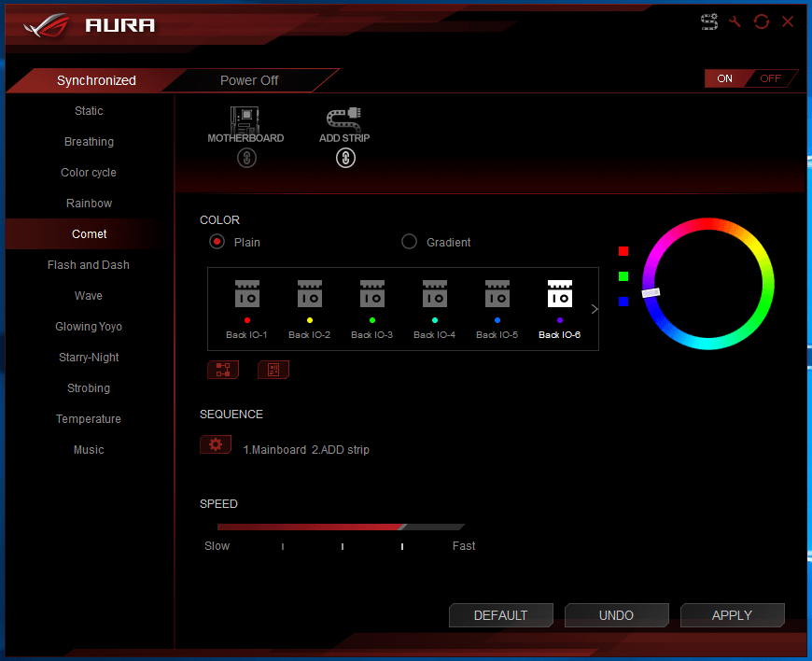812x661 pixels.
Task: Pick the green color swatch
Action: click(x=623, y=276)
